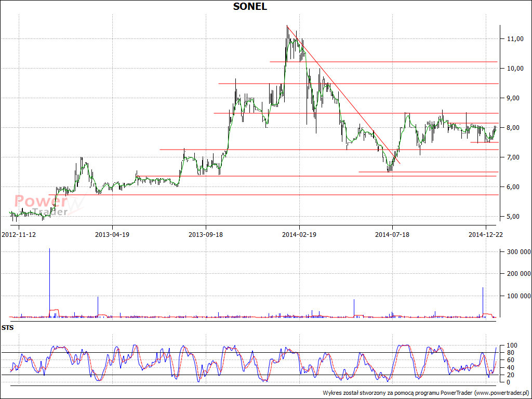Click the SONEL chart title
532x399 pixels.
coord(250,6)
